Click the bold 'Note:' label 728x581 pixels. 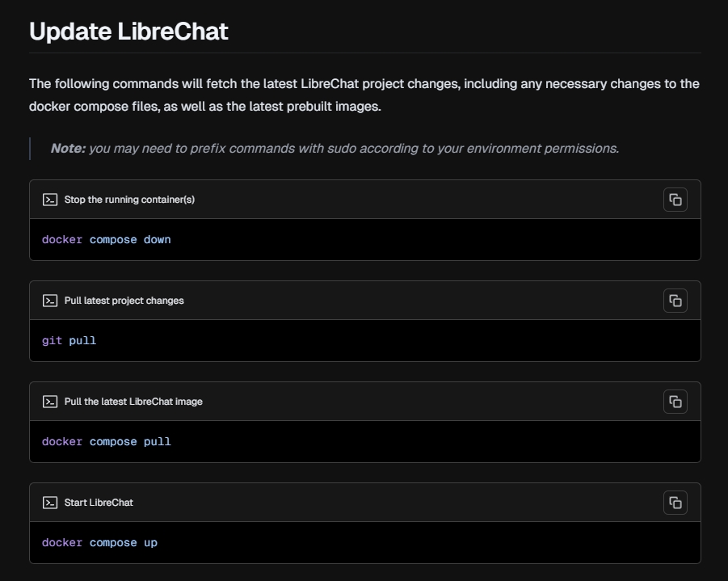tap(68, 149)
